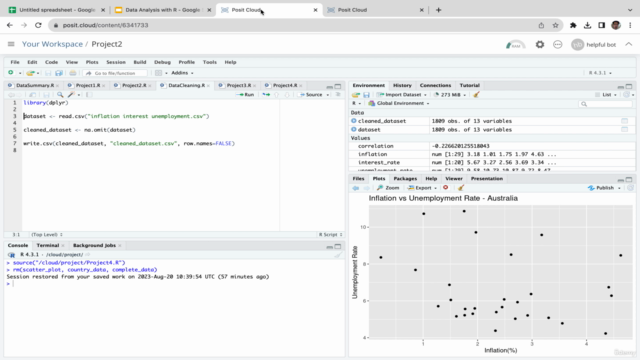Click the helpful bot account button
The width and height of the screenshot is (640, 360).
point(593,44)
